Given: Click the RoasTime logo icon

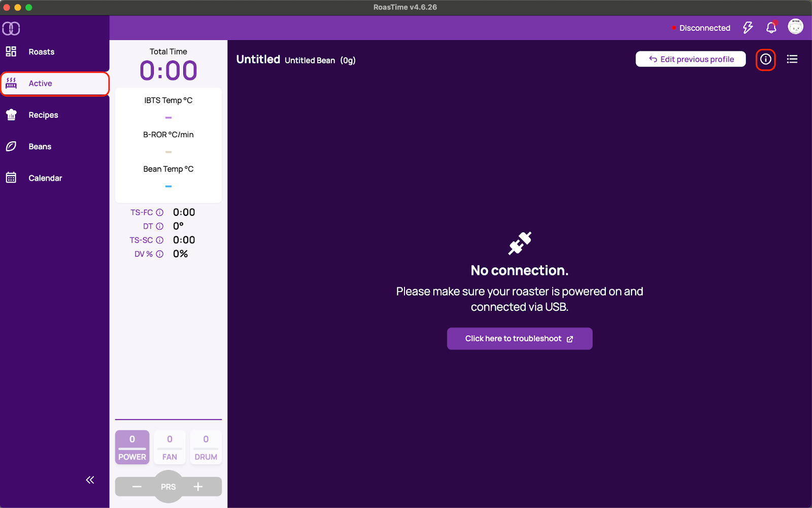Looking at the screenshot, I should [11, 28].
